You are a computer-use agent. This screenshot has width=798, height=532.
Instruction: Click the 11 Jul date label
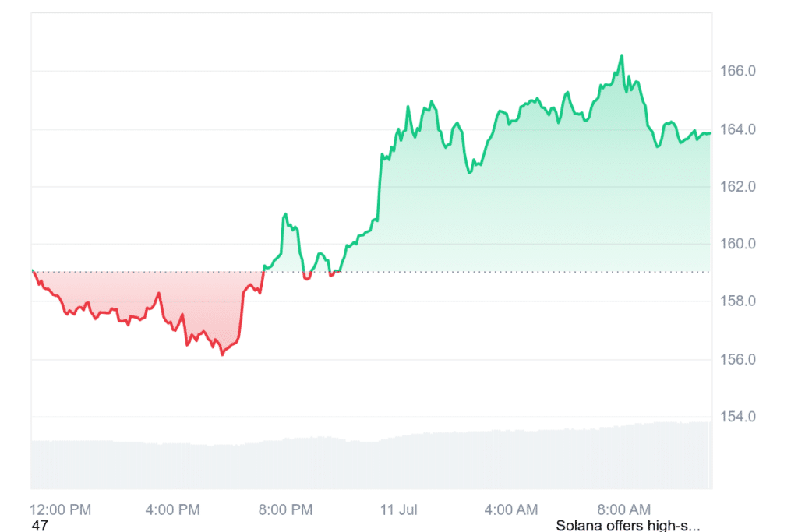pyautogui.click(x=398, y=509)
